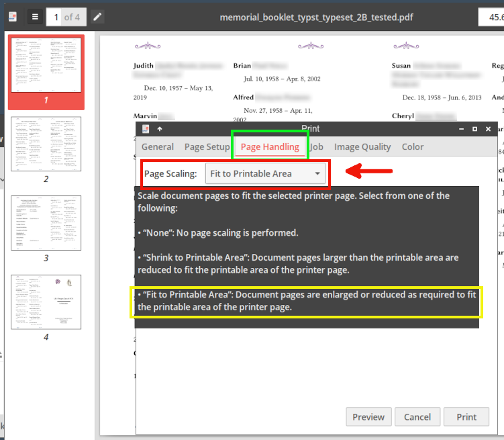This screenshot has height=440, width=504.
Task: Click the document viewer app icon
Action: pyautogui.click(x=13, y=17)
